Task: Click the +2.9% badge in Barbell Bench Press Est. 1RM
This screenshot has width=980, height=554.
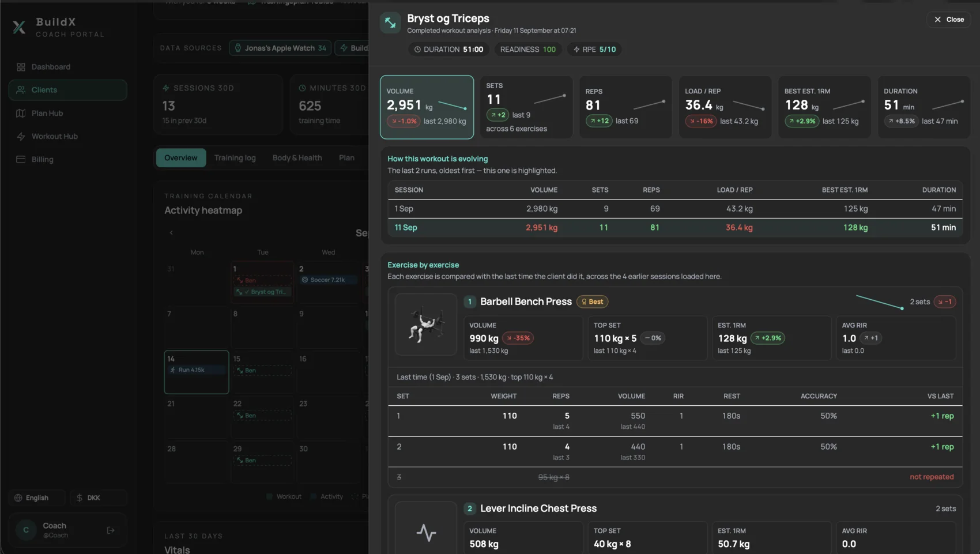Action: [x=768, y=338]
